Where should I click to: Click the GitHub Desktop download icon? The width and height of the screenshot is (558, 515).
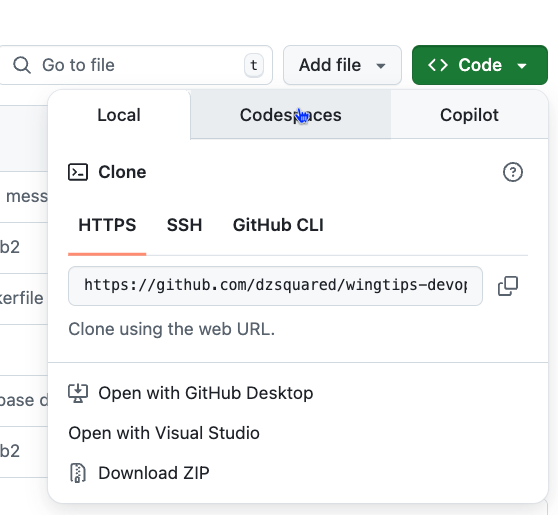[x=78, y=393]
